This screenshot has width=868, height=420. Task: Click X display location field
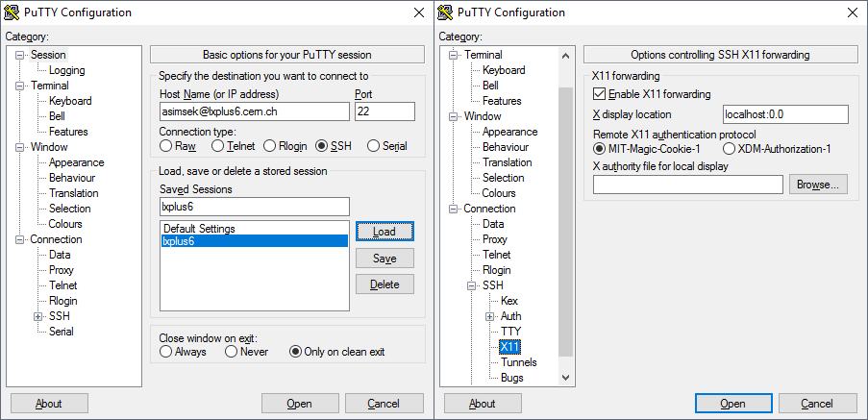coord(785,114)
